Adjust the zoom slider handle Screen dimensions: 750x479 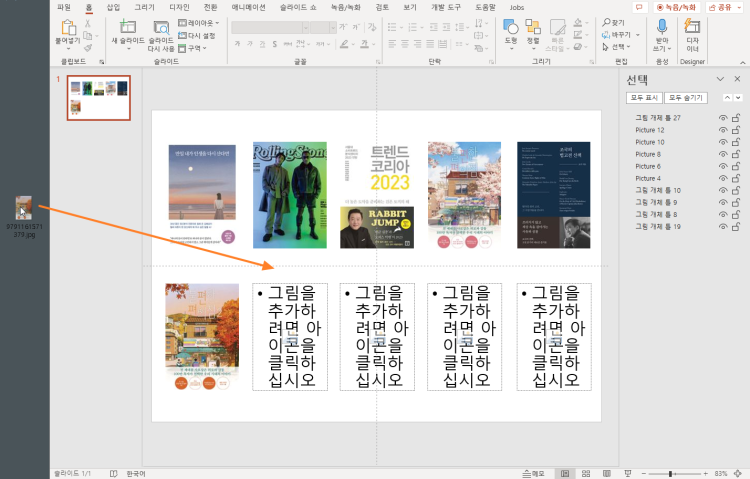[671, 473]
